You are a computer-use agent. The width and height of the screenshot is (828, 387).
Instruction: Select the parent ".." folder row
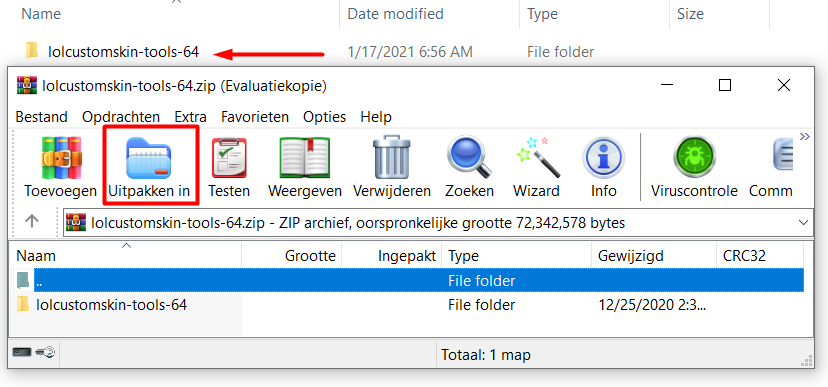click(x=408, y=280)
